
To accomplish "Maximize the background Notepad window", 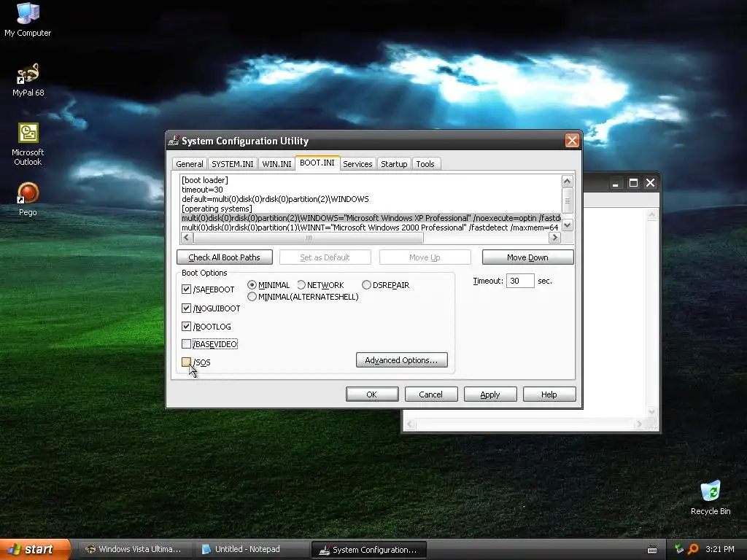I will point(633,183).
